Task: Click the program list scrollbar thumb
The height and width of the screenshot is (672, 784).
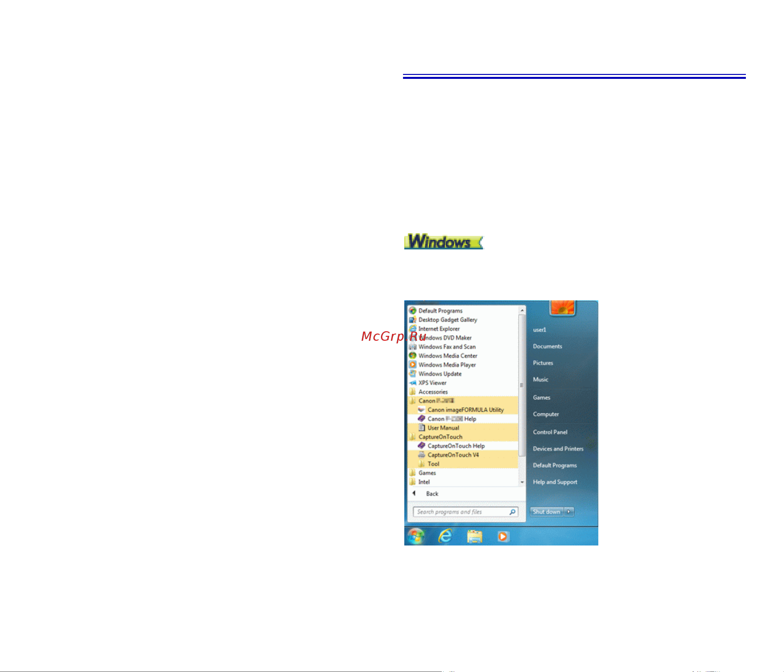Action: [x=522, y=385]
